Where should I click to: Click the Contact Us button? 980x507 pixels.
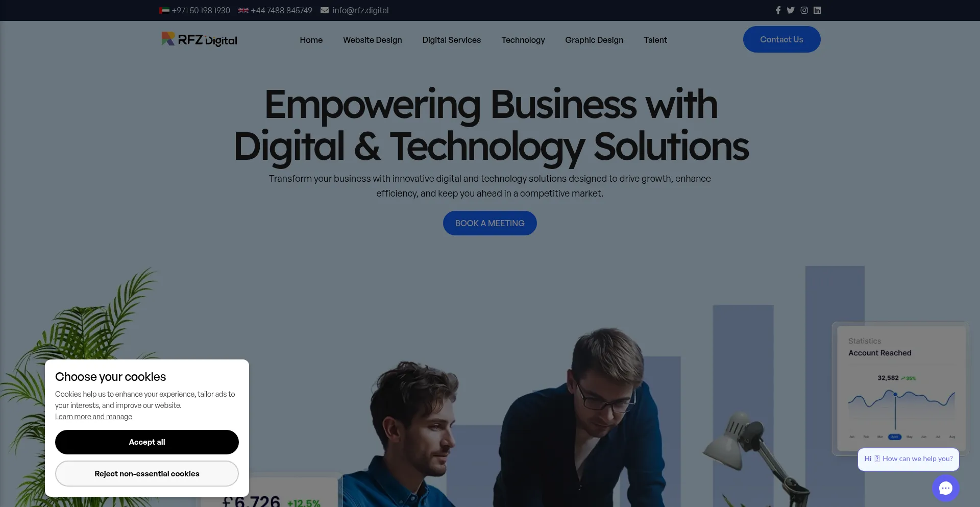(782, 39)
